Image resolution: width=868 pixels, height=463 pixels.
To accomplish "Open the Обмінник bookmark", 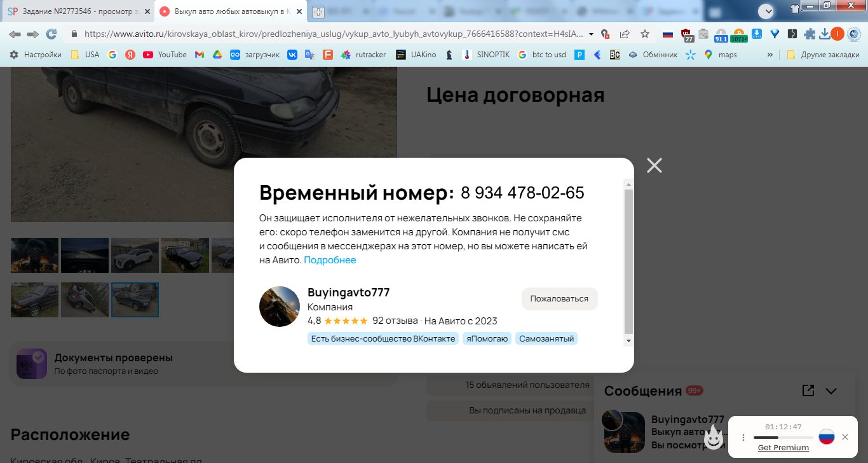I will (653, 55).
